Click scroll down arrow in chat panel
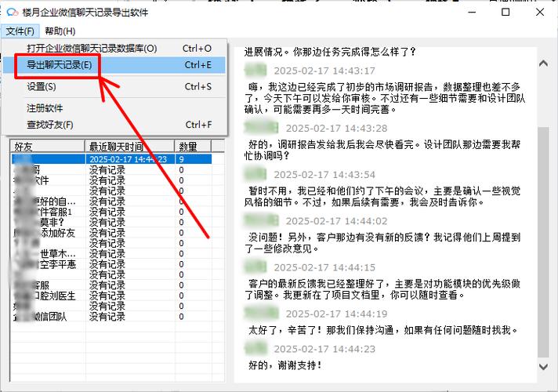Viewport: 558px width, 392px height. (543, 366)
